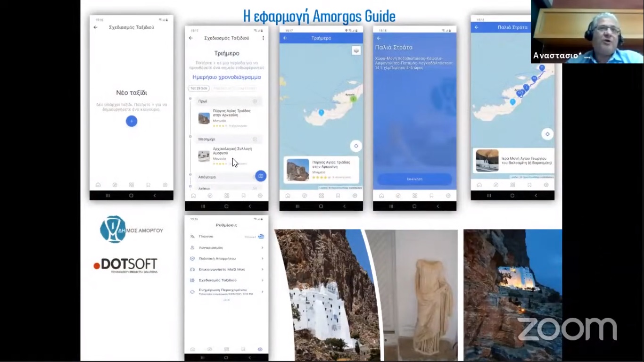Expand the Πολιτική Απορρήτου chevron
Image resolution: width=644 pixels, height=362 pixels.
[262, 258]
